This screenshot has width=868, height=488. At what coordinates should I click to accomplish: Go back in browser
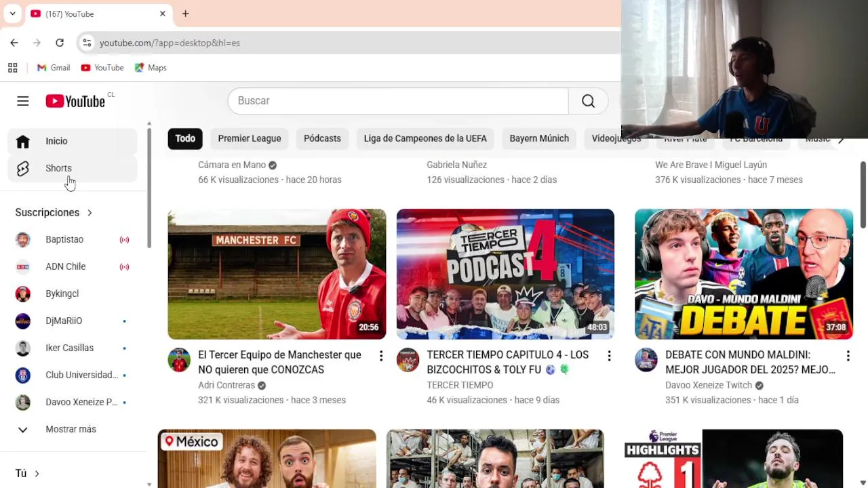[x=14, y=43]
